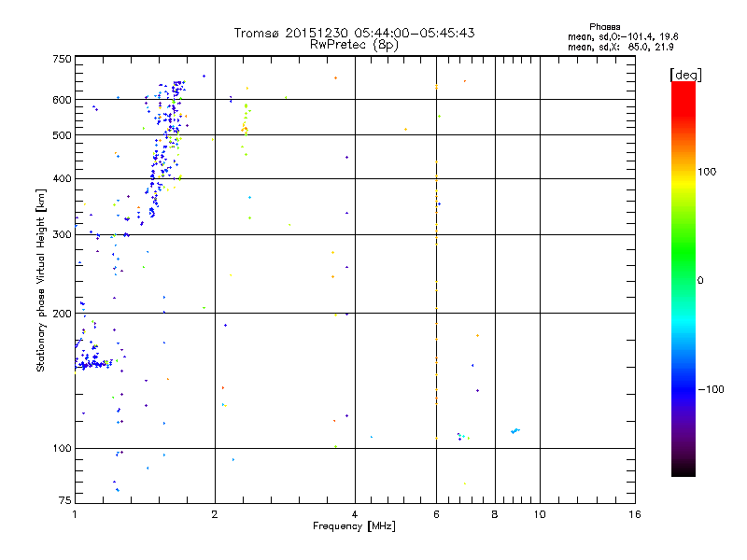Click the x-axis tick label "1"
The height and width of the screenshot is (560, 747).
coord(75,514)
